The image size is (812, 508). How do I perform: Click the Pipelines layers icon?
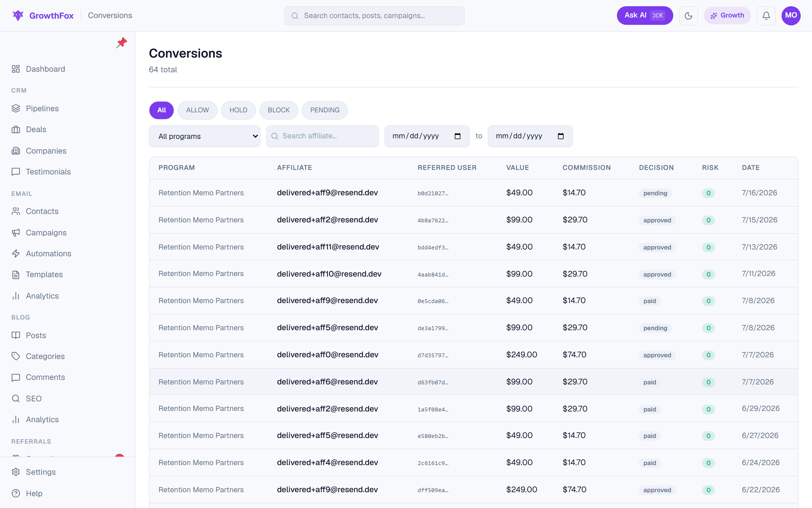[x=16, y=109]
